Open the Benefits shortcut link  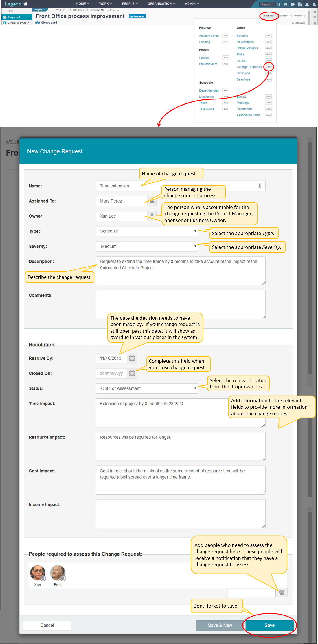242,36
